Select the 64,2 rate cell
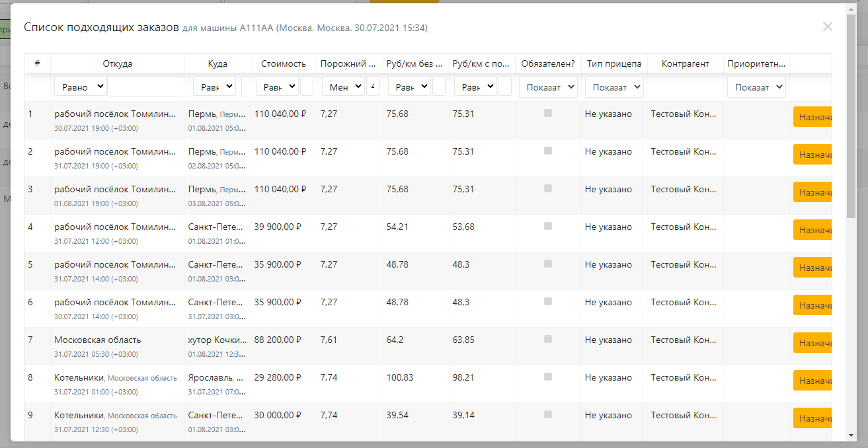Viewport: 868px width, 448px height. tap(416, 346)
